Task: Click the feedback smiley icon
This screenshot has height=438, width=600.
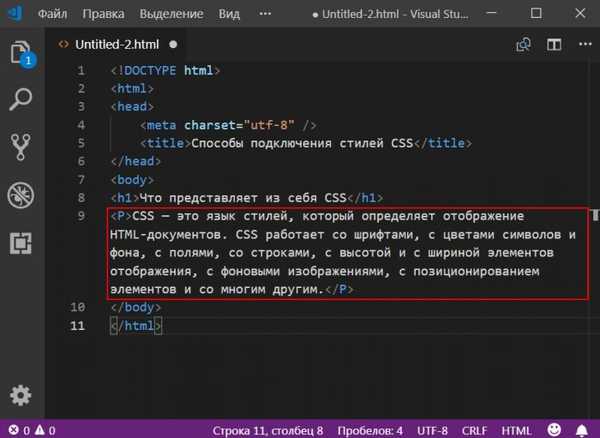Action: tap(556, 430)
